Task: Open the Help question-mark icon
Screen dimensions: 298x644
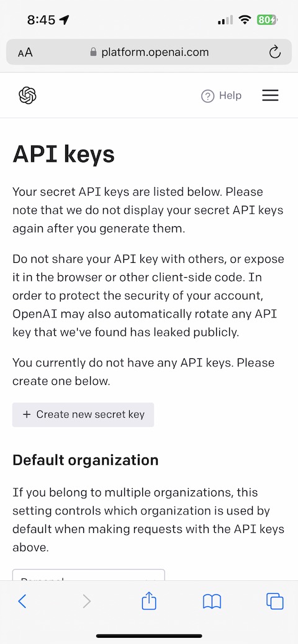Action: (207, 96)
